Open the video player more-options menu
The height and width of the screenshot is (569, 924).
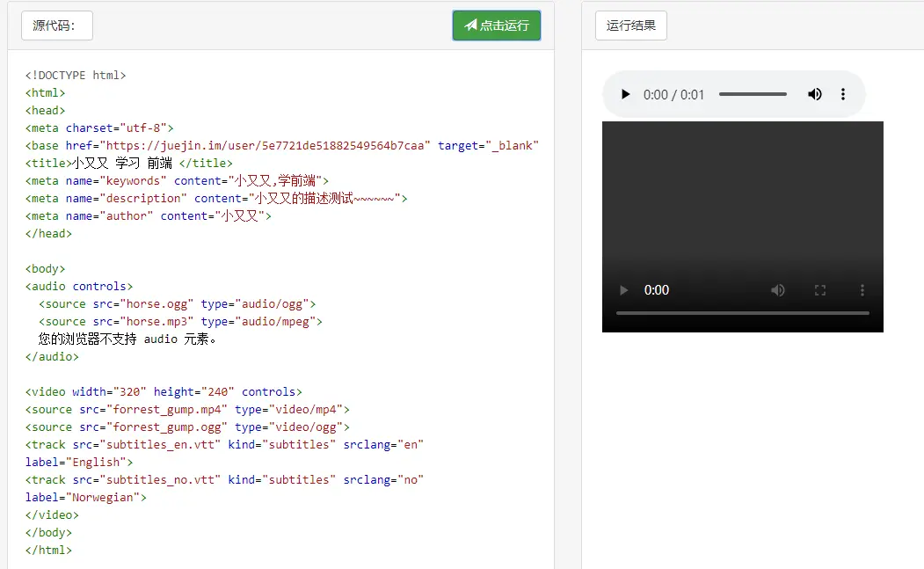click(862, 290)
